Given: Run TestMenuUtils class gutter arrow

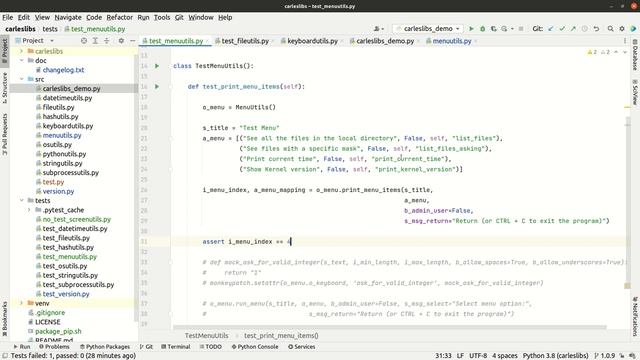Looking at the screenshot, I should [157, 66].
